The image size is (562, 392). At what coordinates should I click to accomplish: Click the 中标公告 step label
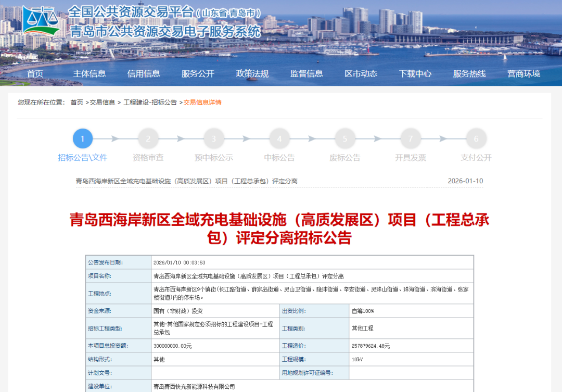[279, 158]
